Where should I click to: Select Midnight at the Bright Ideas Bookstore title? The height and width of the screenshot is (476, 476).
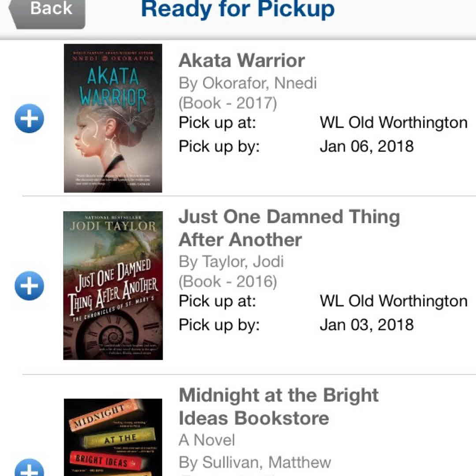[279, 406]
